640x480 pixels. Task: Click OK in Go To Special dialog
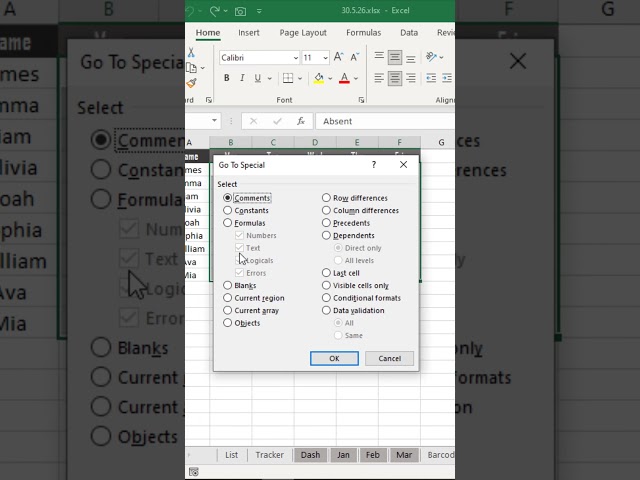(x=334, y=358)
